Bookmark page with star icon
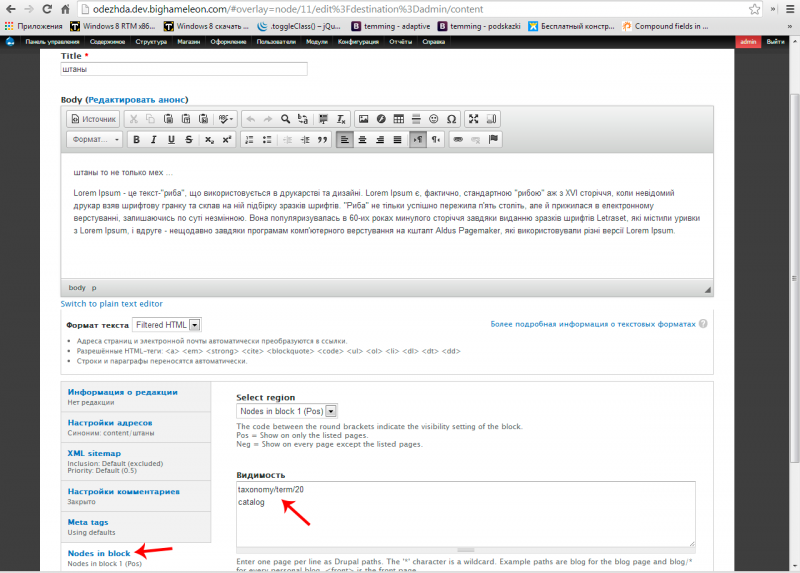This screenshot has height=573, width=800. click(x=755, y=9)
